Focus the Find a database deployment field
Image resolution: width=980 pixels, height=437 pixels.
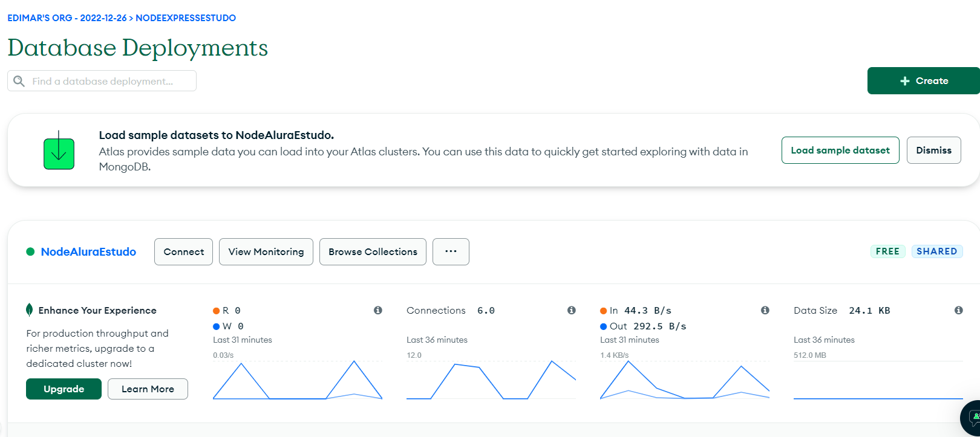pyautogui.click(x=102, y=81)
